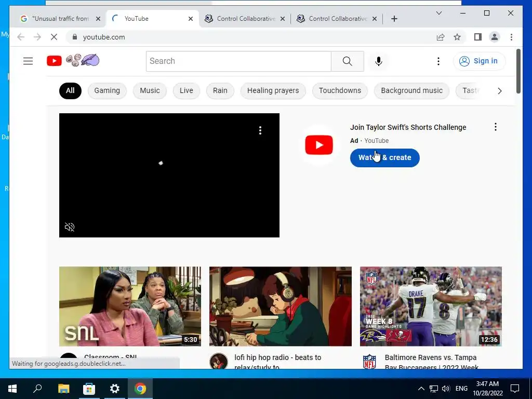Open the lofi hip hop radio thumbnail
The width and height of the screenshot is (532, 399).
click(x=281, y=307)
